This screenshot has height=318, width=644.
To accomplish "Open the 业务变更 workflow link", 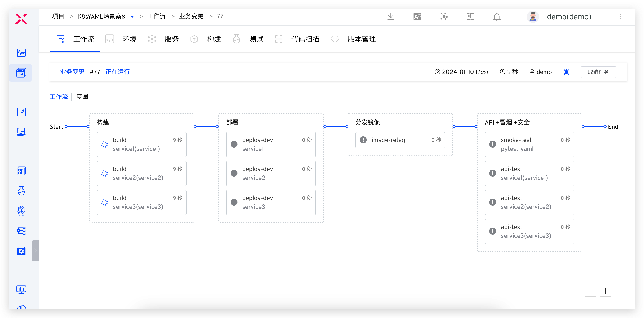I will point(72,72).
